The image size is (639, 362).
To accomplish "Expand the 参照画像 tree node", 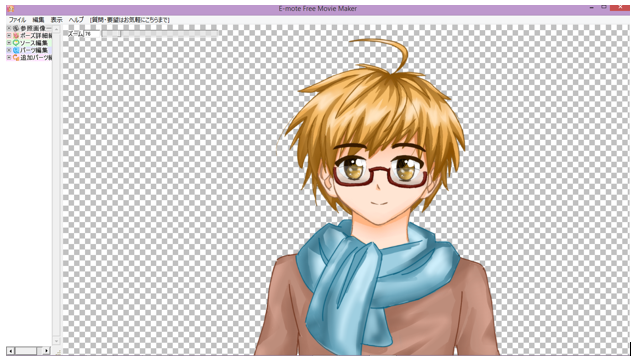I will coord(9,29).
